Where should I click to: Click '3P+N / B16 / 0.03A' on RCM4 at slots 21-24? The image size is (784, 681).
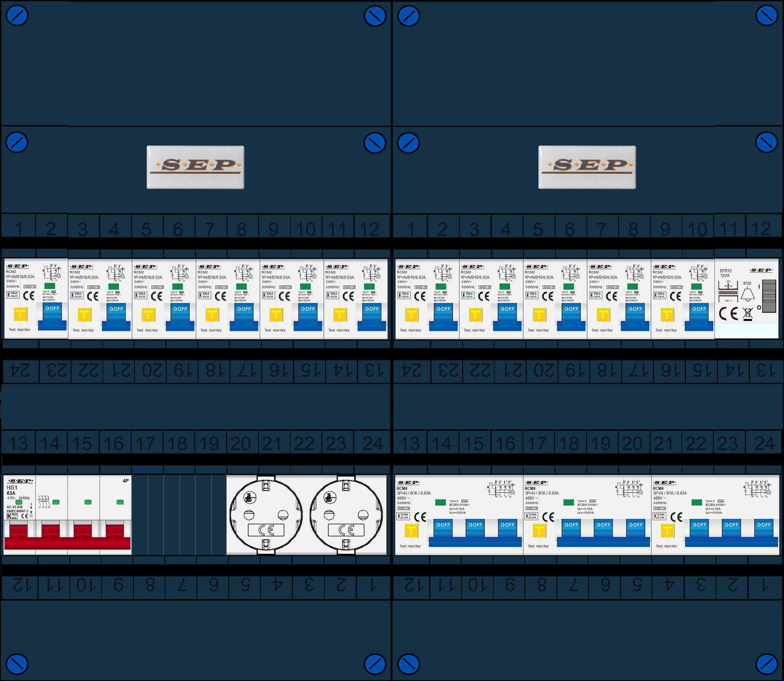670,493
